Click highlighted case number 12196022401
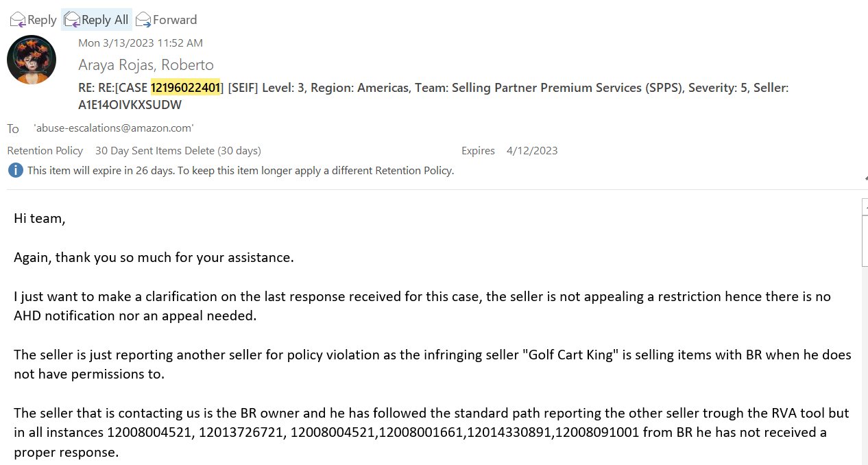 click(186, 88)
